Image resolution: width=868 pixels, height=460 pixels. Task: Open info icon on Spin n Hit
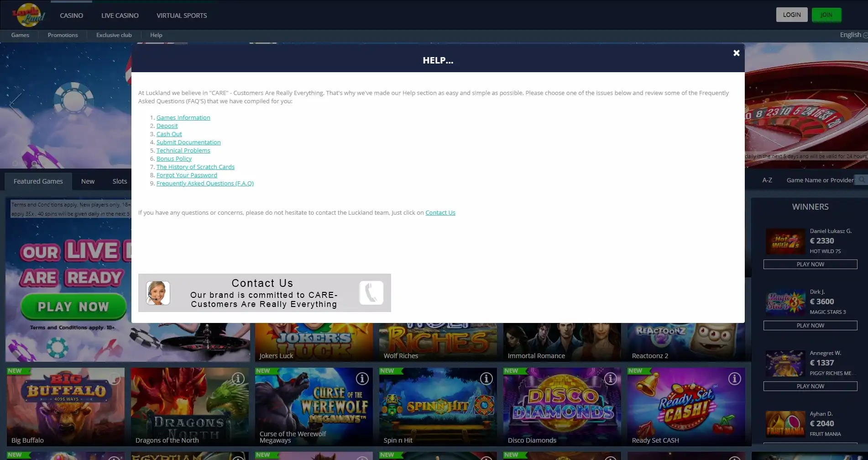(x=486, y=379)
